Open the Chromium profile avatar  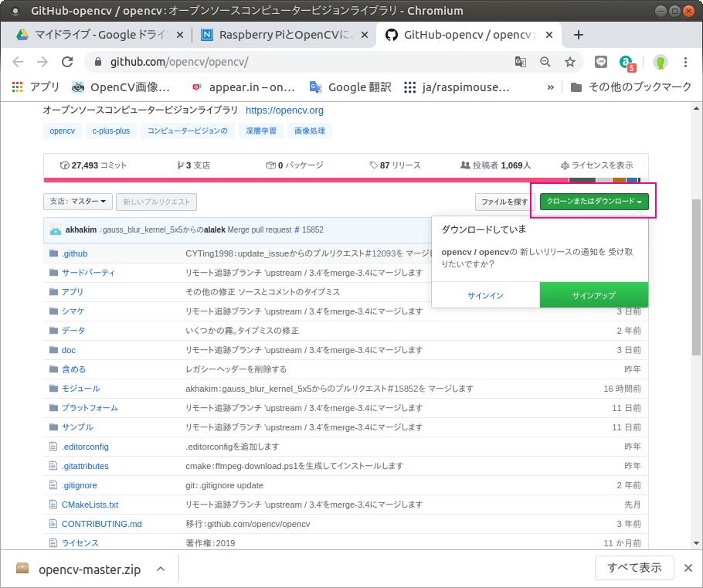pyautogui.click(x=660, y=62)
